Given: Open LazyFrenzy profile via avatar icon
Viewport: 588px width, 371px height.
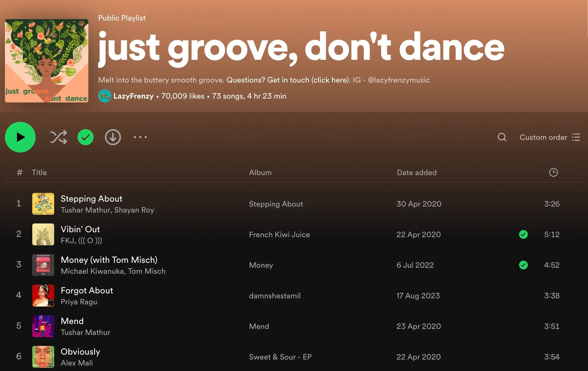Looking at the screenshot, I should tap(104, 96).
